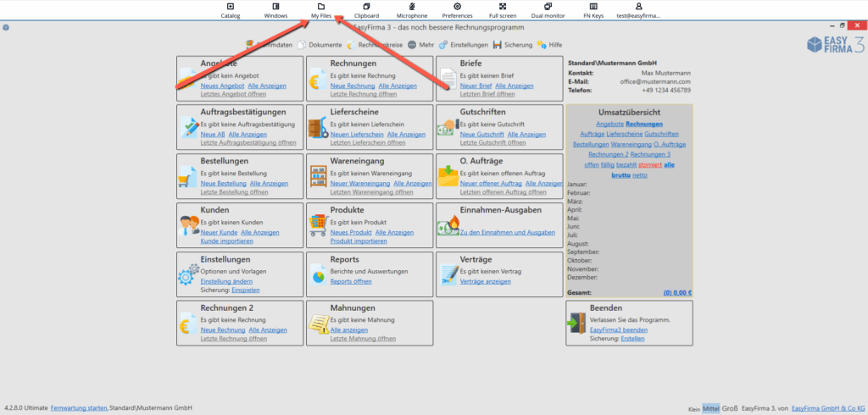Click Verträge anzeigen link
868x415 pixels.
[486, 281]
